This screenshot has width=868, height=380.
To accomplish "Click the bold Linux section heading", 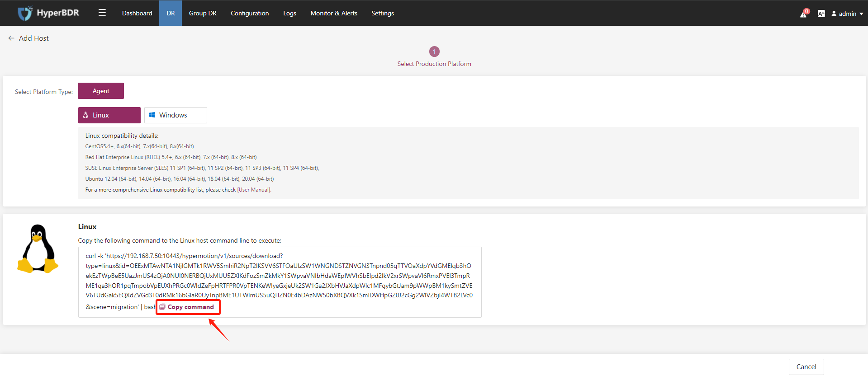I will 87,227.
